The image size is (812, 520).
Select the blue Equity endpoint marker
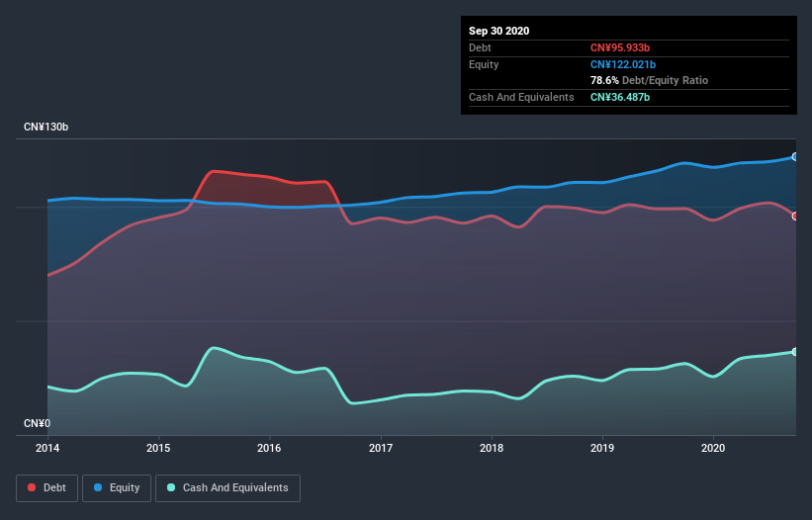tap(795, 157)
